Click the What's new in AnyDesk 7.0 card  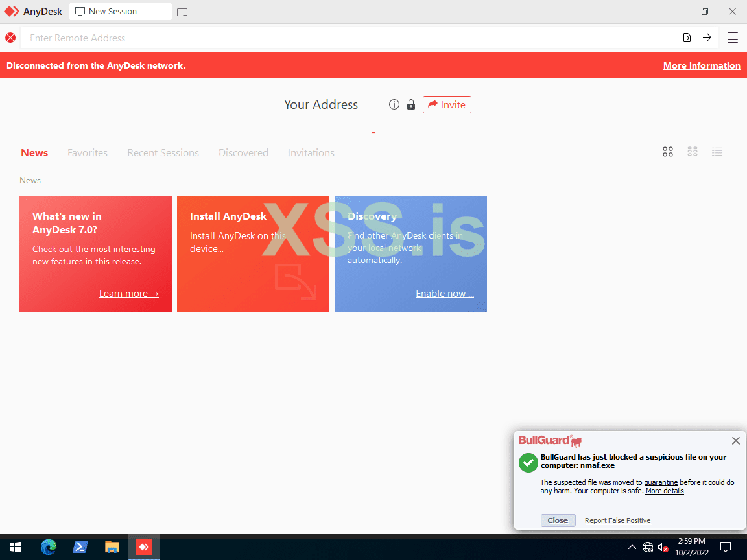tap(95, 254)
